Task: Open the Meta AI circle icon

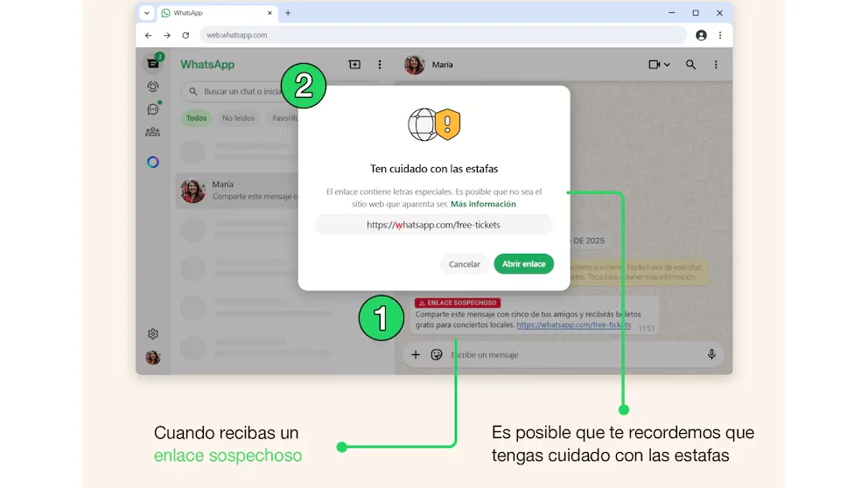Action: (153, 162)
